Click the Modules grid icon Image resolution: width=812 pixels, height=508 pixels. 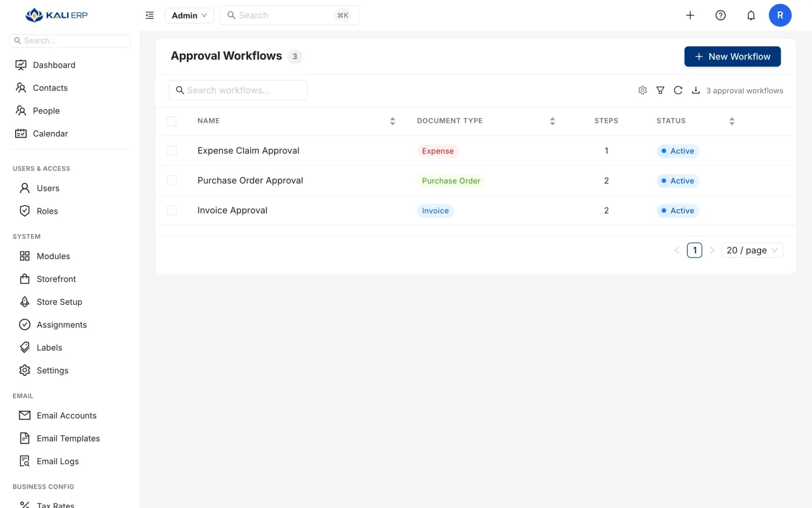24,256
